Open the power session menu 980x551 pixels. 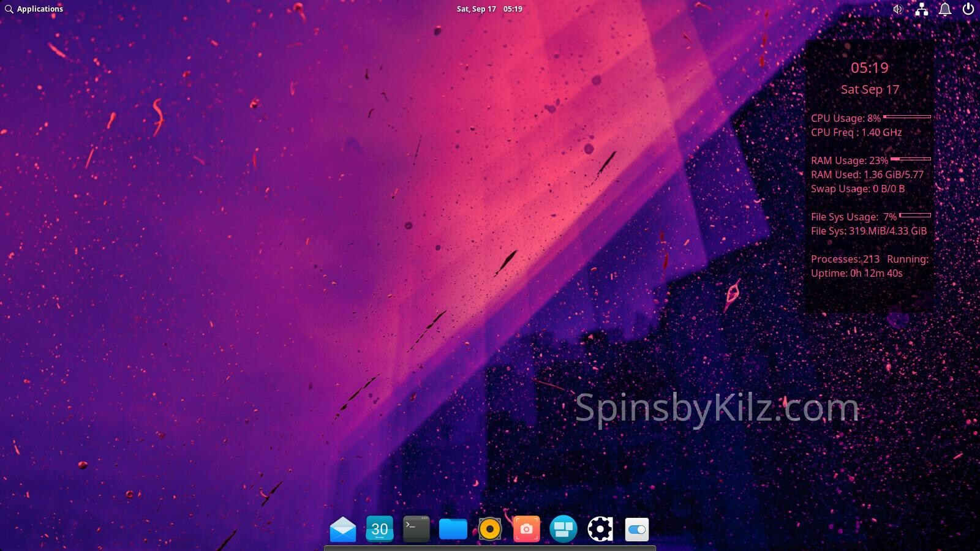(x=968, y=9)
